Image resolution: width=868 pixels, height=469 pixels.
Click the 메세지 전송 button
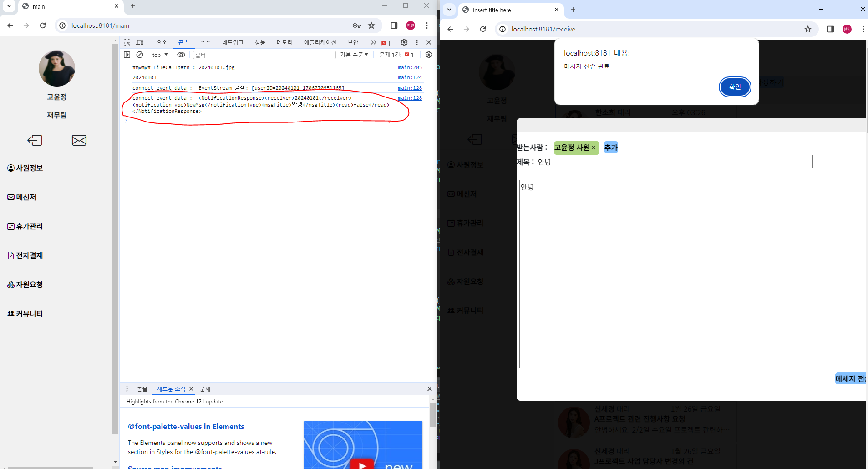coord(850,379)
